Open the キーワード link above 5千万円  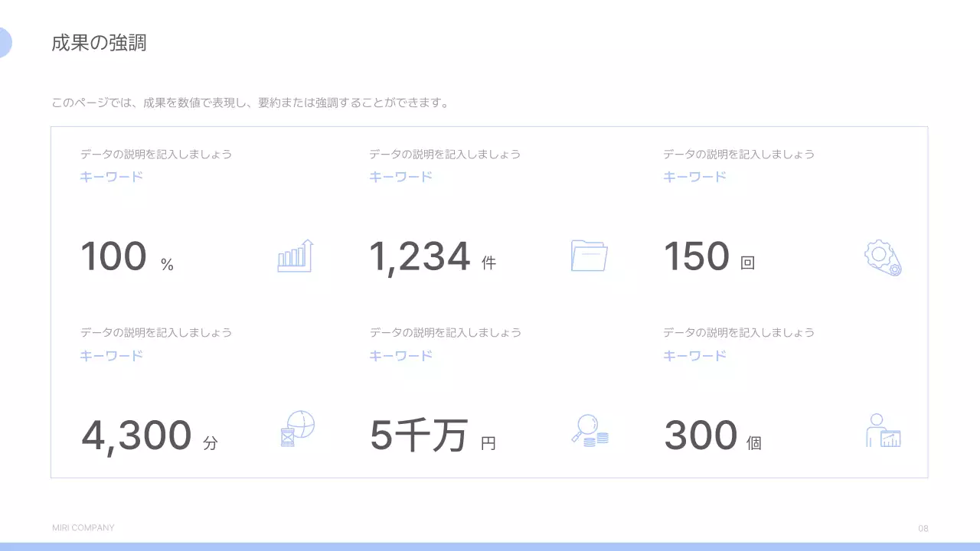tap(400, 355)
